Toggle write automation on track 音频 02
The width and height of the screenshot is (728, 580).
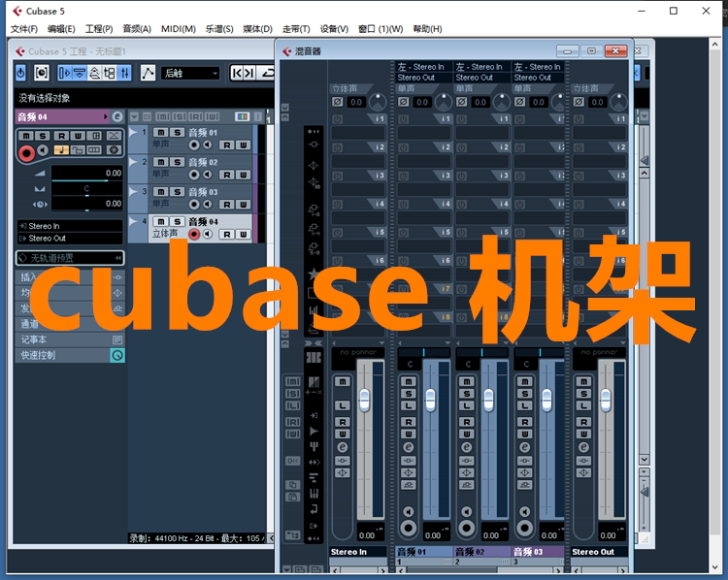pos(244,175)
